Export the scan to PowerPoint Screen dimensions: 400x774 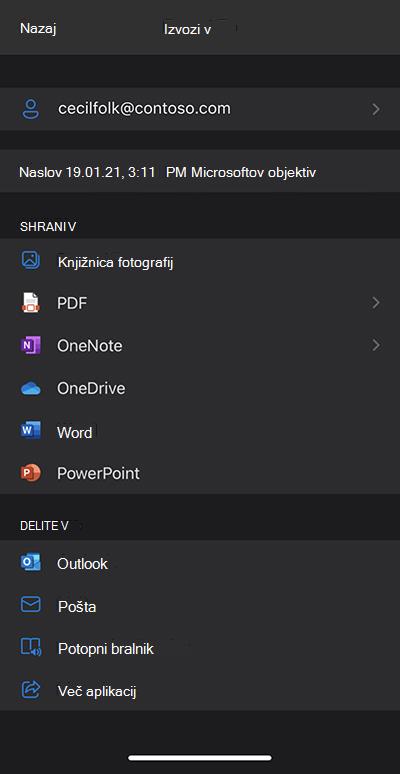tap(200, 473)
